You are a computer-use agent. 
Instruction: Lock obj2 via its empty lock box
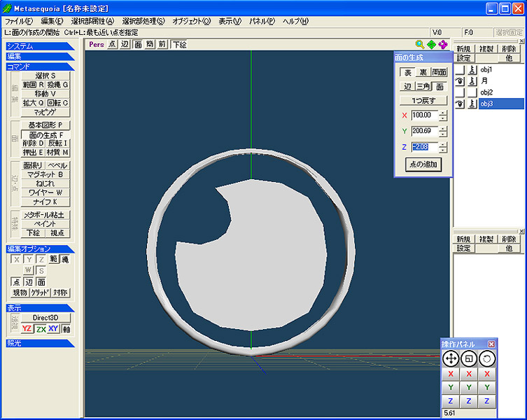472,92
